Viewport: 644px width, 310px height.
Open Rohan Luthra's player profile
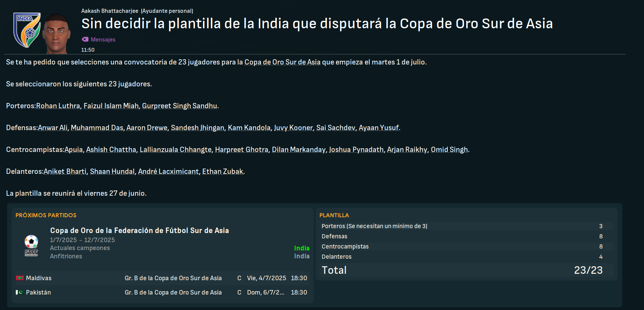pyautogui.click(x=58, y=106)
